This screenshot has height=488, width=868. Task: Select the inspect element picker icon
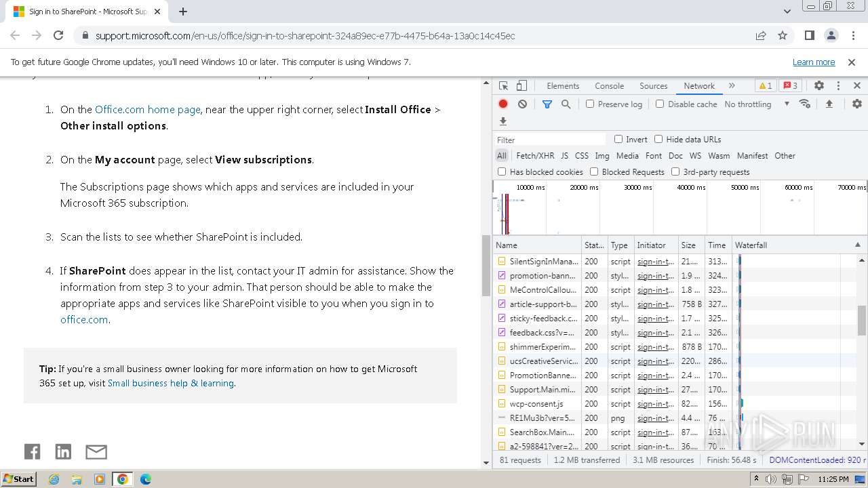(x=503, y=86)
